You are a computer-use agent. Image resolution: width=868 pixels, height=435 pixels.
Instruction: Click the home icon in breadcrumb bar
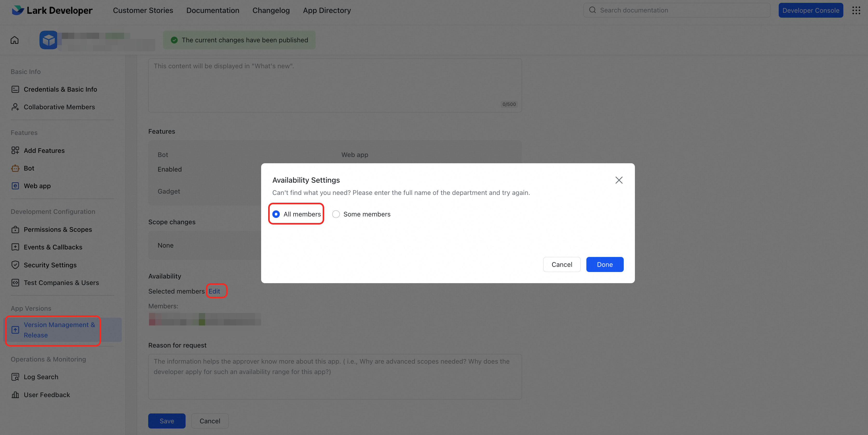click(x=15, y=40)
